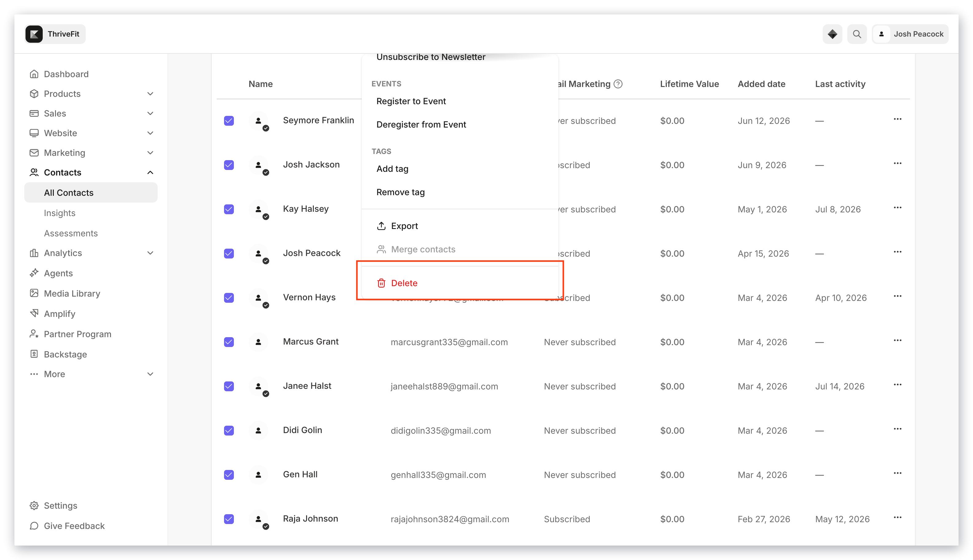Viewport: 973px width, 560px height.
Task: Open three-dot menu for Marcus Grant
Action: pyautogui.click(x=897, y=340)
